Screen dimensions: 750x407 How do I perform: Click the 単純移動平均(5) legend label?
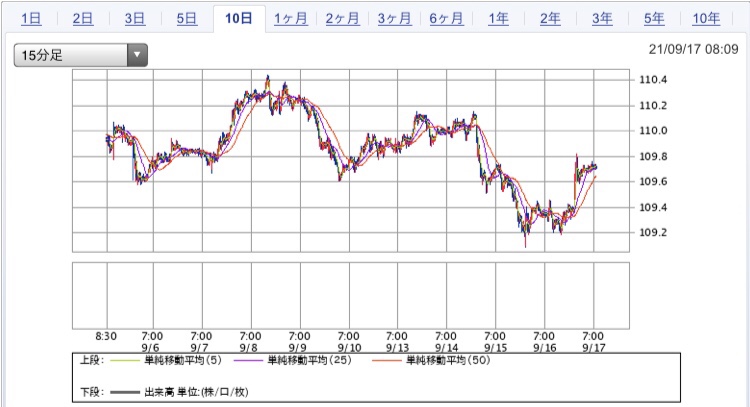[183, 360]
